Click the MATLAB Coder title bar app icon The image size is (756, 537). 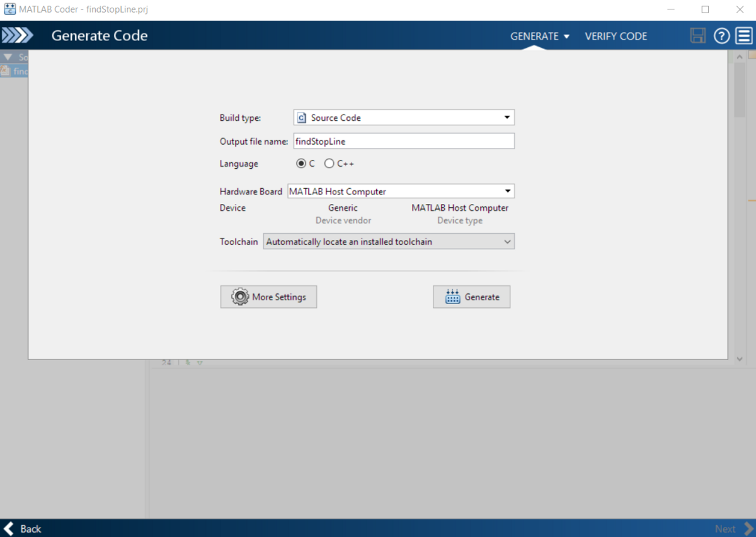[x=10, y=9]
